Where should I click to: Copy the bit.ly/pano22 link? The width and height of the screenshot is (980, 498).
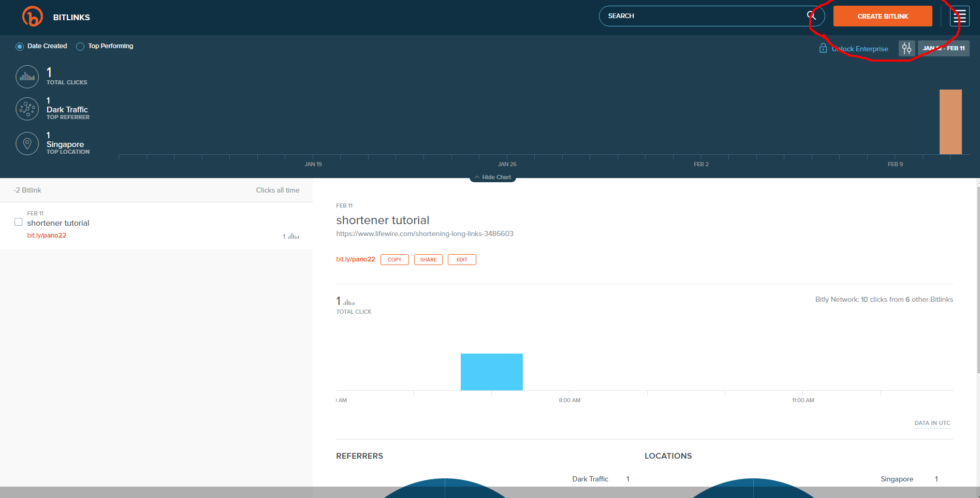coord(394,260)
